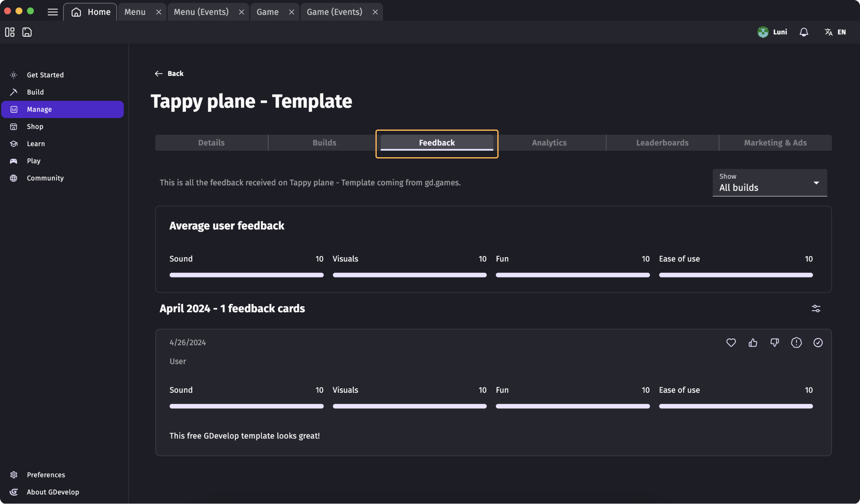Switch to the Analytics tab
The image size is (860, 504).
click(549, 143)
